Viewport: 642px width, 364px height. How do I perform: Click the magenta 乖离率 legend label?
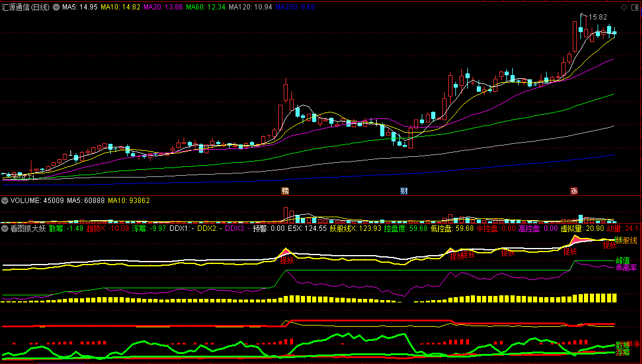[627, 268]
